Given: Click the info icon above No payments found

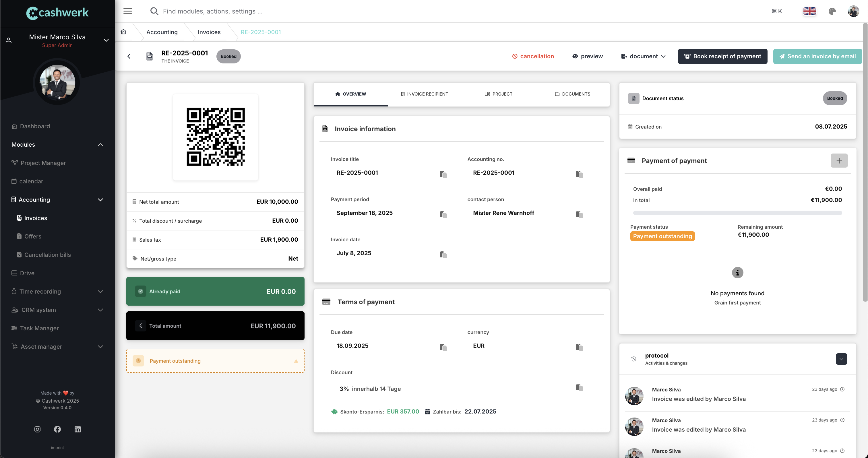Looking at the screenshot, I should [737, 272].
